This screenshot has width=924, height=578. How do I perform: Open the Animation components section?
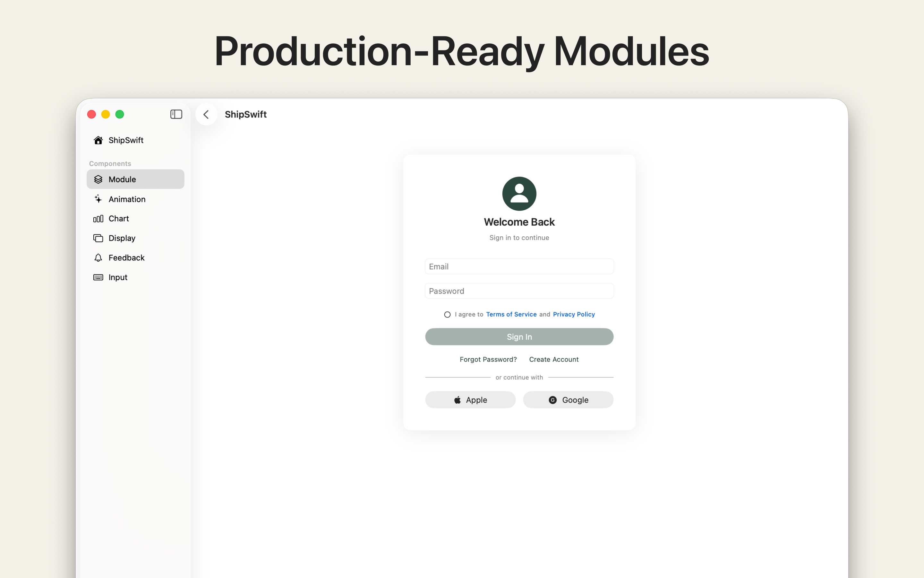(x=135, y=199)
